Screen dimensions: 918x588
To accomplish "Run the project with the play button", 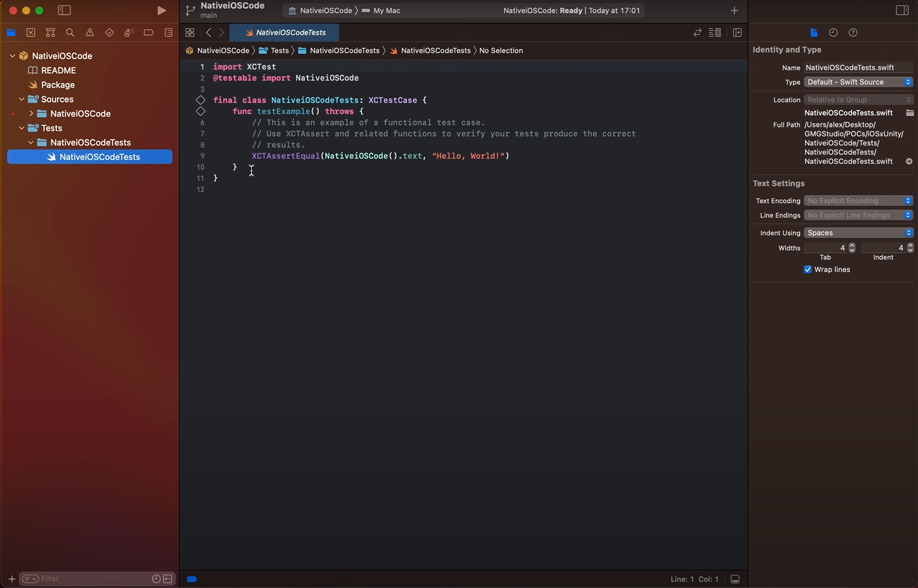I will (x=161, y=10).
